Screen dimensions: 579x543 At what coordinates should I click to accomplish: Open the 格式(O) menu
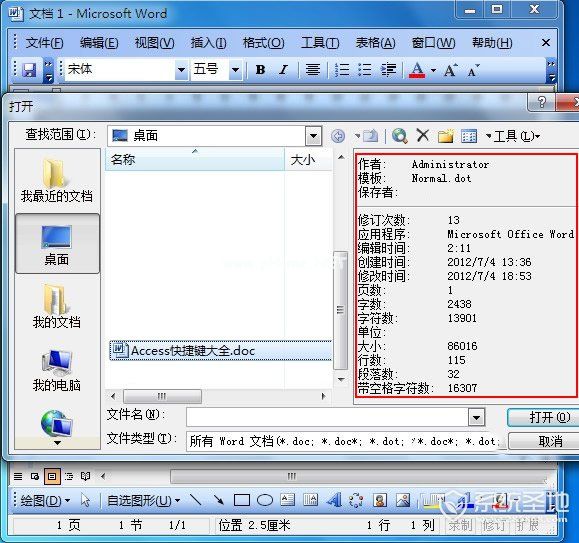click(x=263, y=43)
